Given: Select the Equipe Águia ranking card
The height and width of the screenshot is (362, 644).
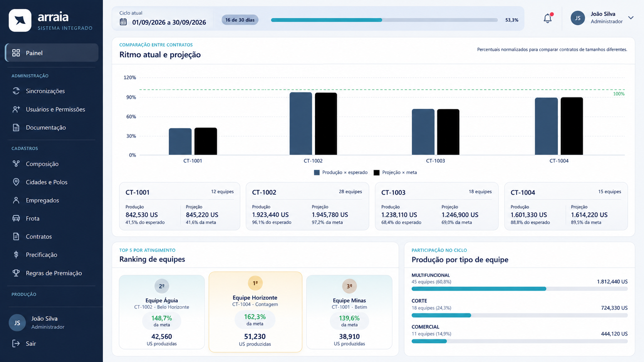Looking at the screenshot, I should point(162,312).
